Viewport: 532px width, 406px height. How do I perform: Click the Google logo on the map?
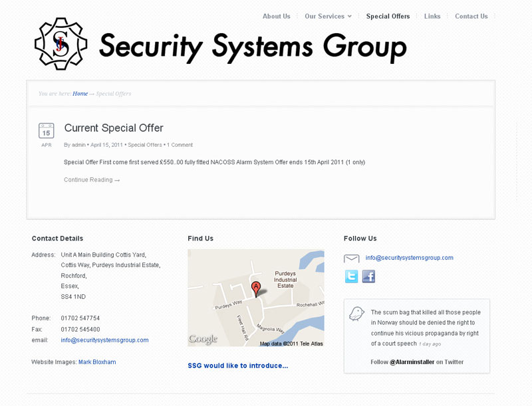click(203, 339)
